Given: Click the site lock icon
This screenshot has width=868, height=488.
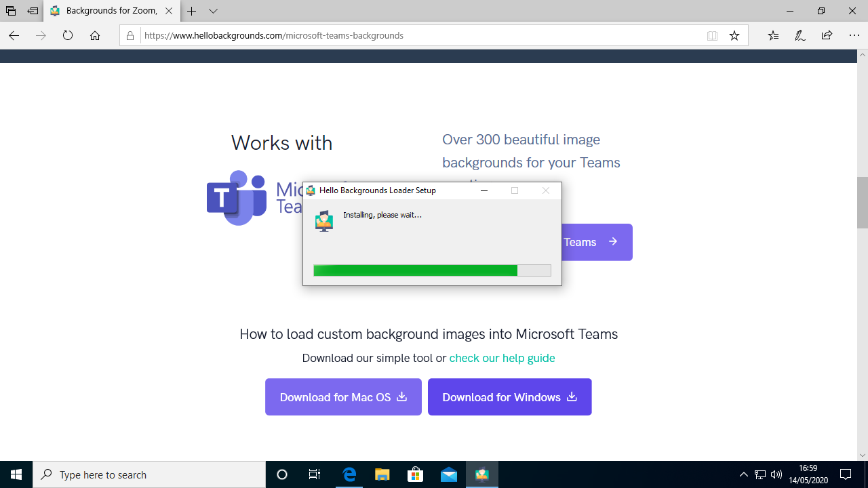Looking at the screenshot, I should (130, 35).
